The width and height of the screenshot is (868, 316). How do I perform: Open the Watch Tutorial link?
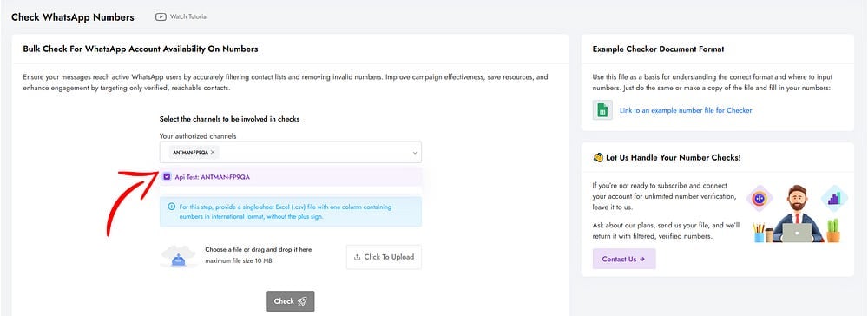coord(188,16)
